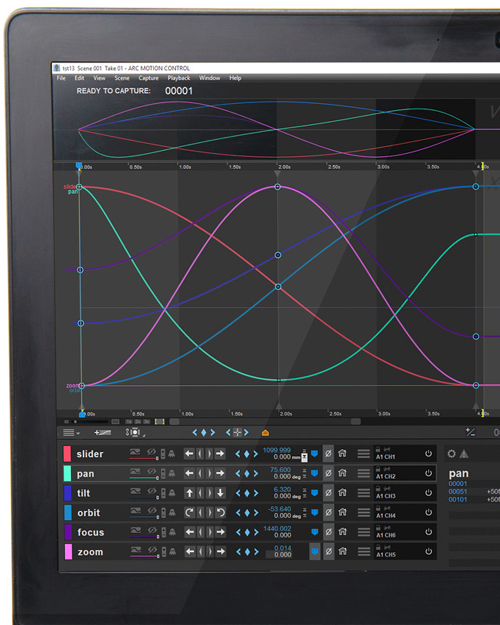Expand the axis selector dropdown in toolbar
The image size is (500, 625).
(135, 432)
